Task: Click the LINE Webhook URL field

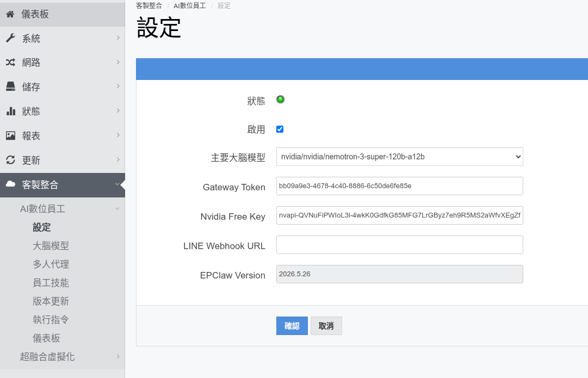Action: (x=400, y=245)
